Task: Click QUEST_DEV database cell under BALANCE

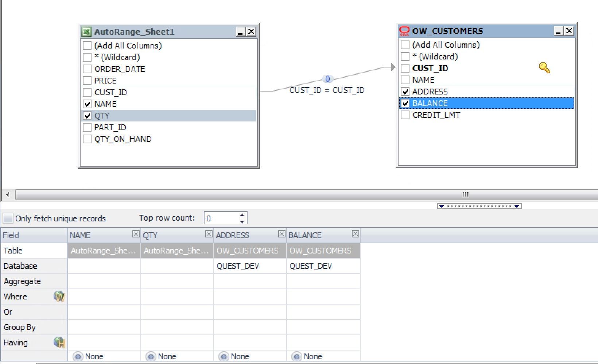Action: coord(323,266)
